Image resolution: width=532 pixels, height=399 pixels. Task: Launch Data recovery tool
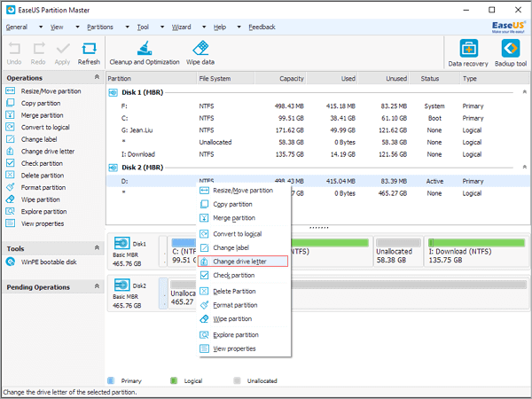[x=468, y=53]
